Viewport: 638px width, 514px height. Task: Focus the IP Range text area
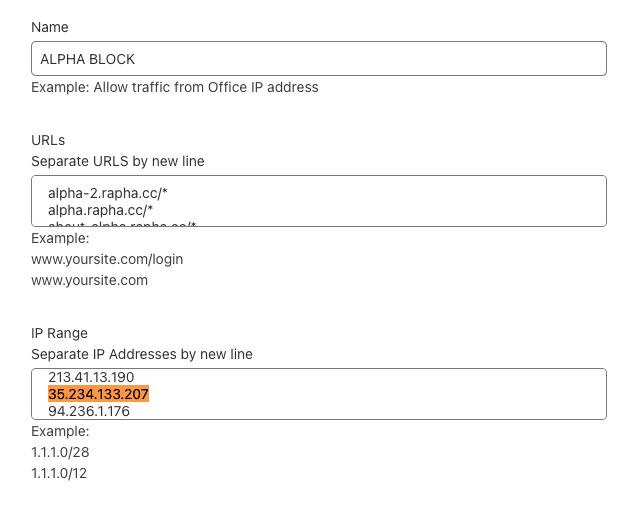click(400, 393)
